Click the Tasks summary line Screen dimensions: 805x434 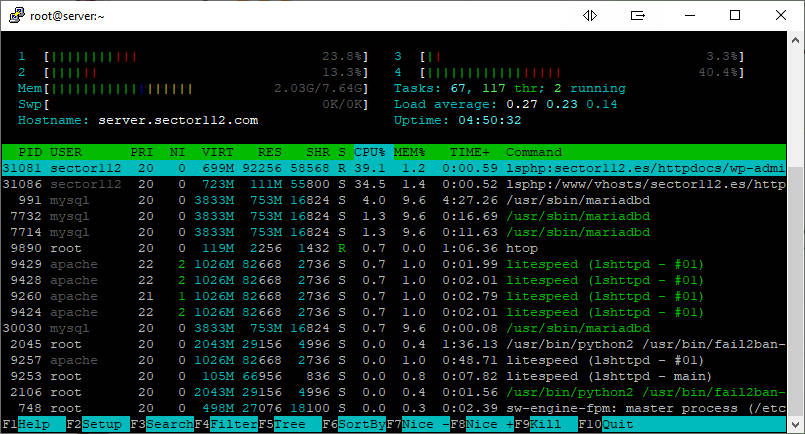(x=510, y=88)
